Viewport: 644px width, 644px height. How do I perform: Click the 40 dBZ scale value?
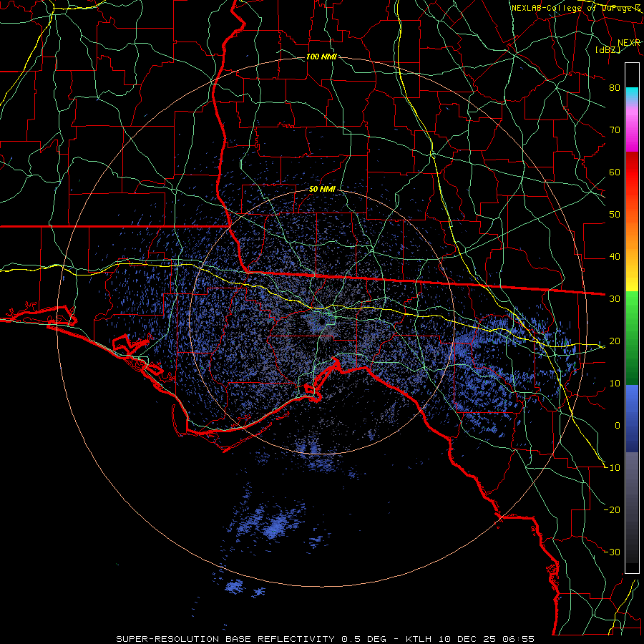(x=615, y=257)
